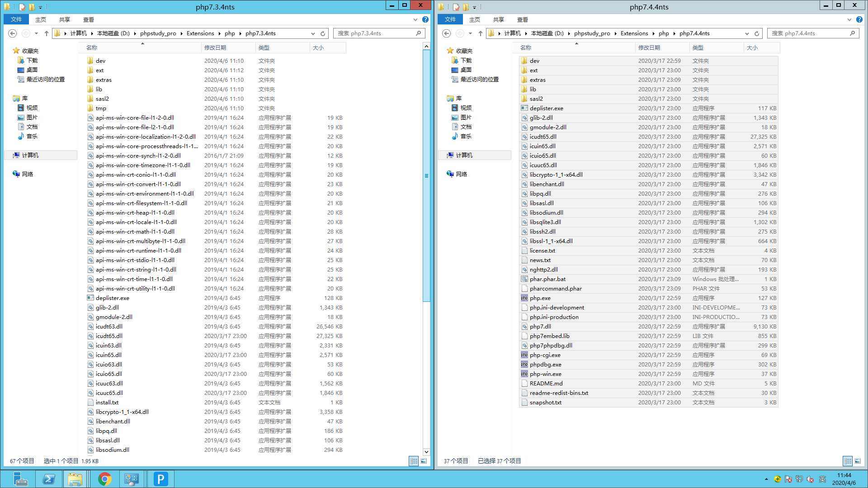Viewport: 868px width, 488px height.
Task: Click the Help question mark in php7.3.4nts window
Action: (425, 19)
